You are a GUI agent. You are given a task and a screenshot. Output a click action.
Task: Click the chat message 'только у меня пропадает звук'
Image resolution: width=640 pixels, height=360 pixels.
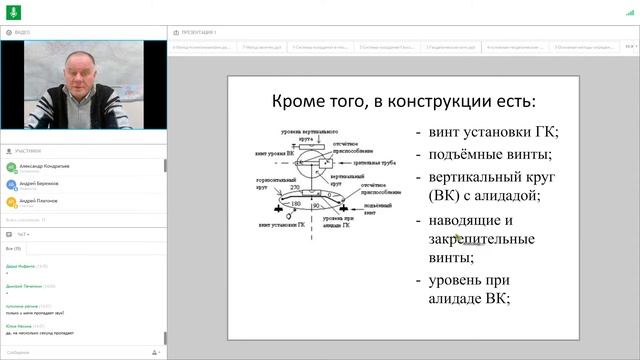[x=35, y=313]
